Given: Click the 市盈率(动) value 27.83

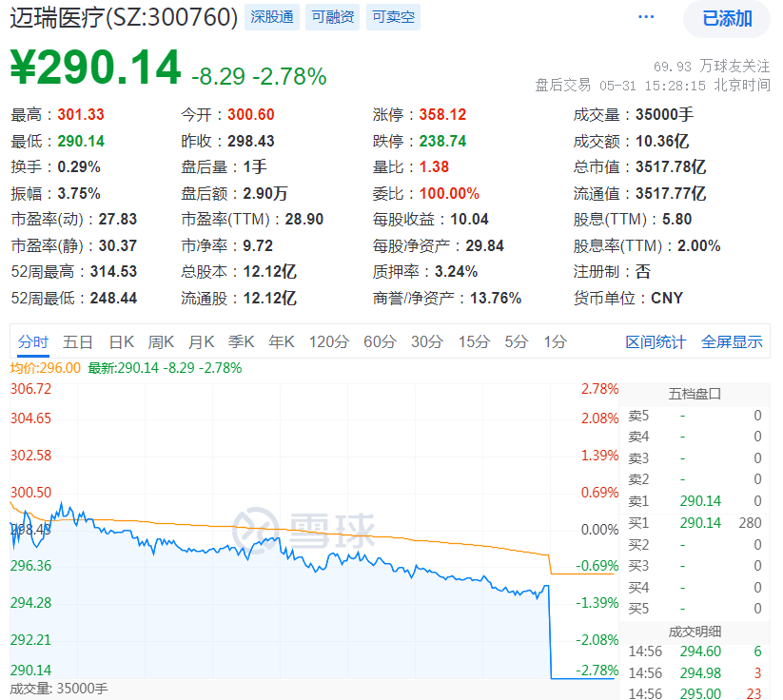Looking at the screenshot, I should (x=118, y=220).
